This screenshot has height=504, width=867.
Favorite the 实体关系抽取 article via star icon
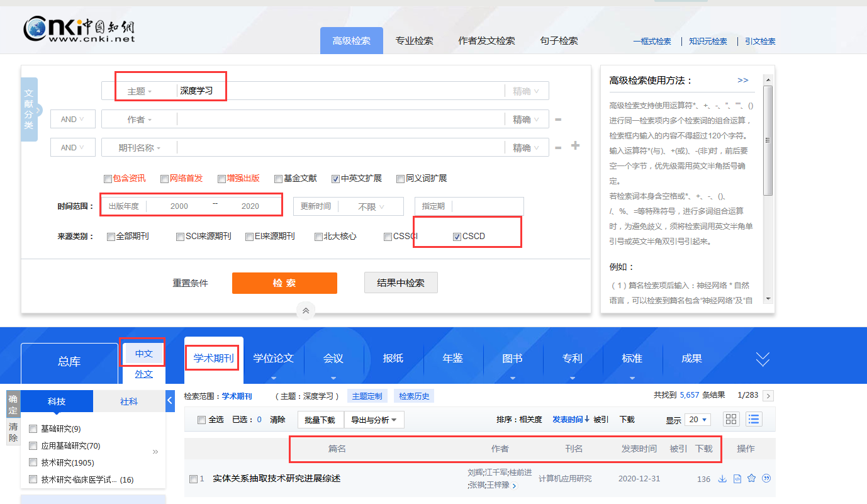tap(751, 478)
